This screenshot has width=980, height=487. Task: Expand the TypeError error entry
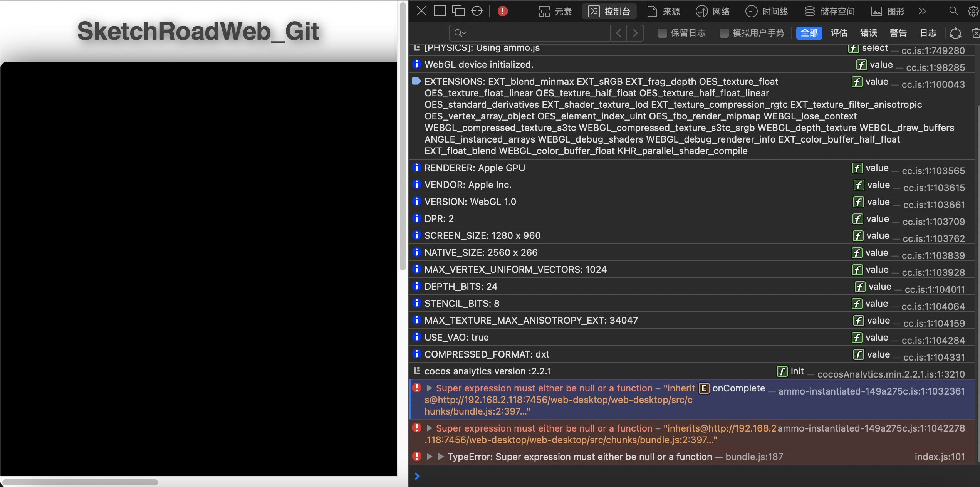[430, 457]
